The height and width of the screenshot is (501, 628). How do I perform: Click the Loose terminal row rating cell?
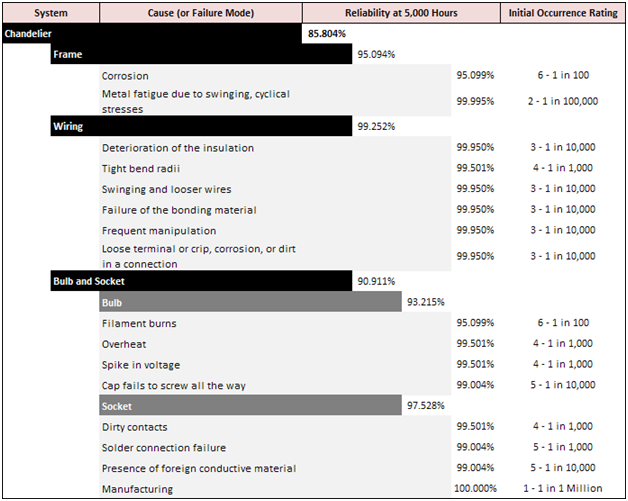[563, 256]
